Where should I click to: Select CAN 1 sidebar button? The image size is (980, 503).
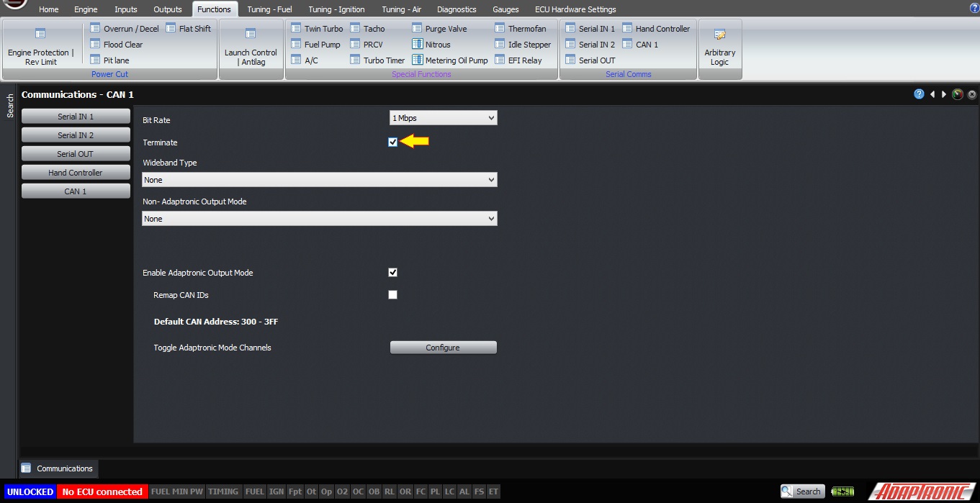[x=76, y=191]
